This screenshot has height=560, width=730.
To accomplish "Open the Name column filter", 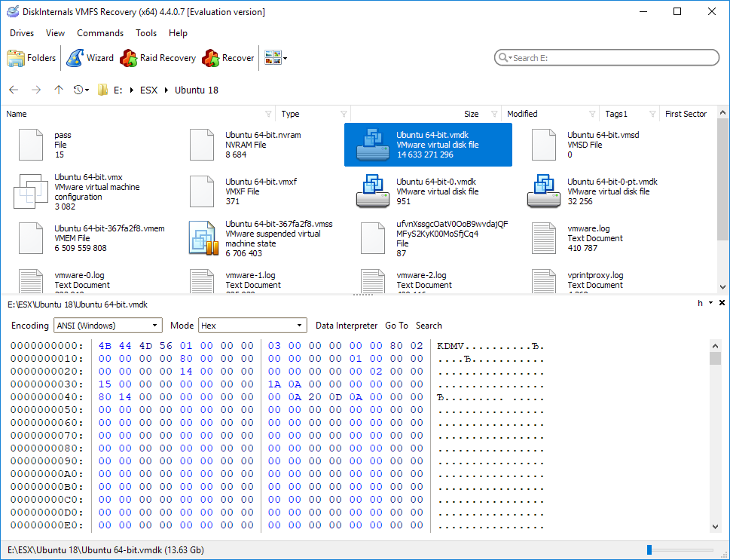I will (268, 114).
